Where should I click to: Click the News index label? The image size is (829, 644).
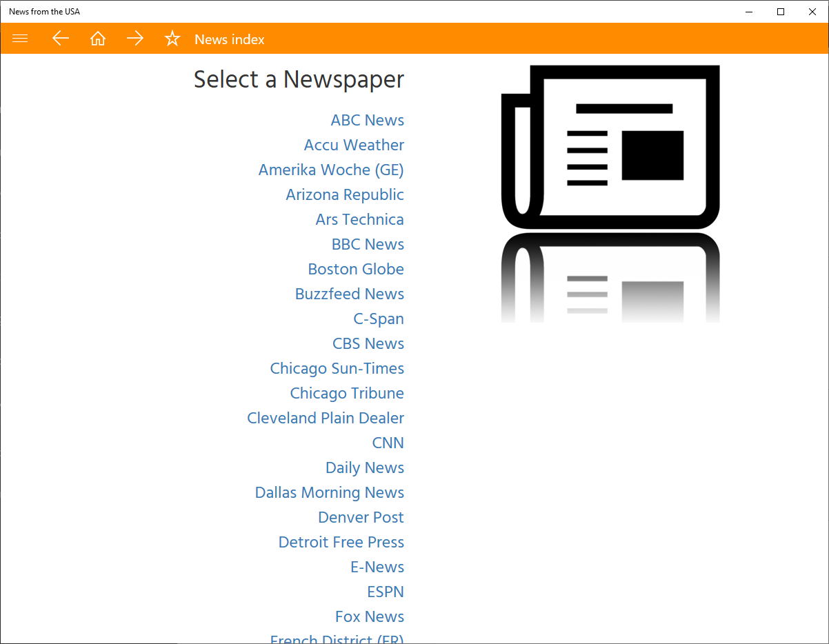[229, 39]
